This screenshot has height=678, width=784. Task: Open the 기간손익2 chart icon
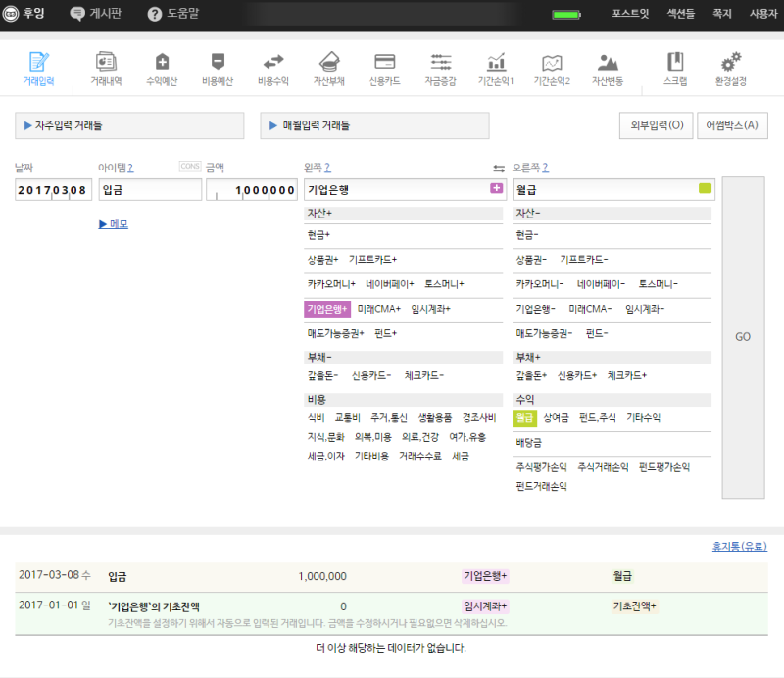(552, 68)
